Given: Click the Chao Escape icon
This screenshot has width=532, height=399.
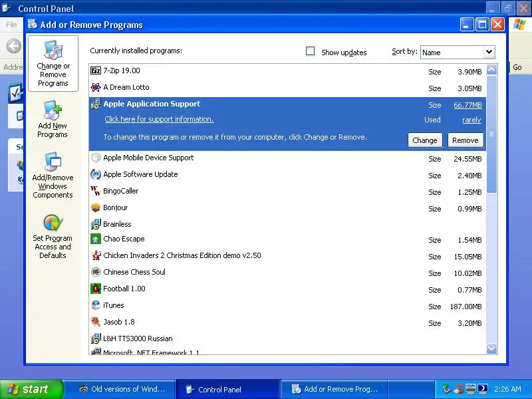Looking at the screenshot, I should point(96,239).
